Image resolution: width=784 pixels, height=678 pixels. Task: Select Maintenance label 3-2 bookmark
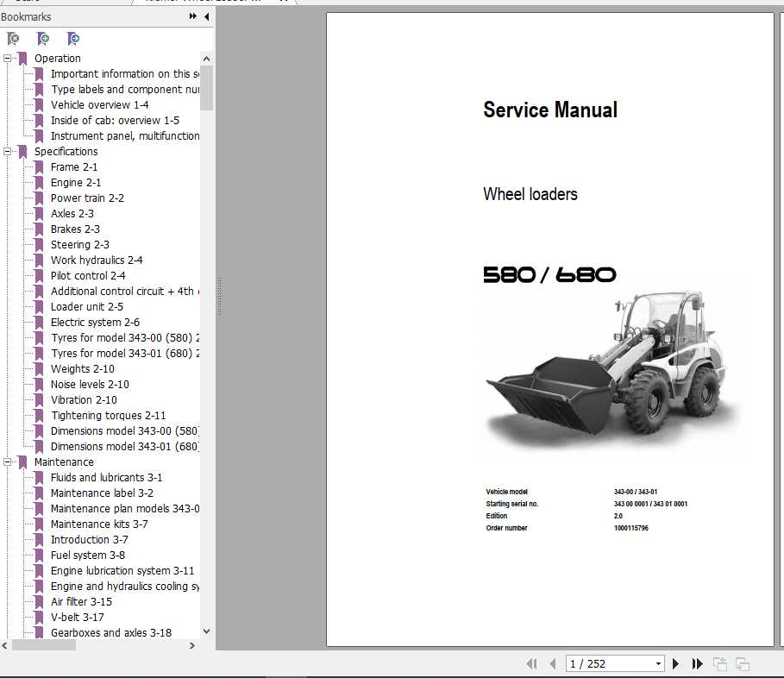(x=102, y=493)
